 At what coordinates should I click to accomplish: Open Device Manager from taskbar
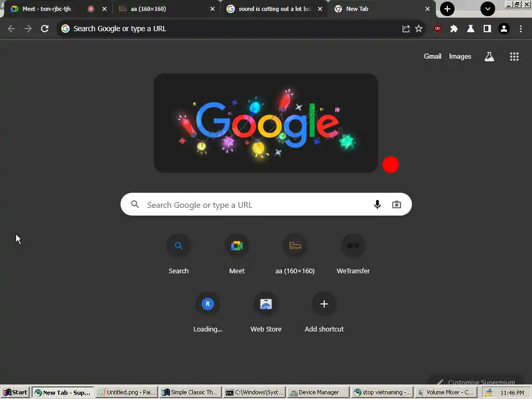[x=318, y=393]
